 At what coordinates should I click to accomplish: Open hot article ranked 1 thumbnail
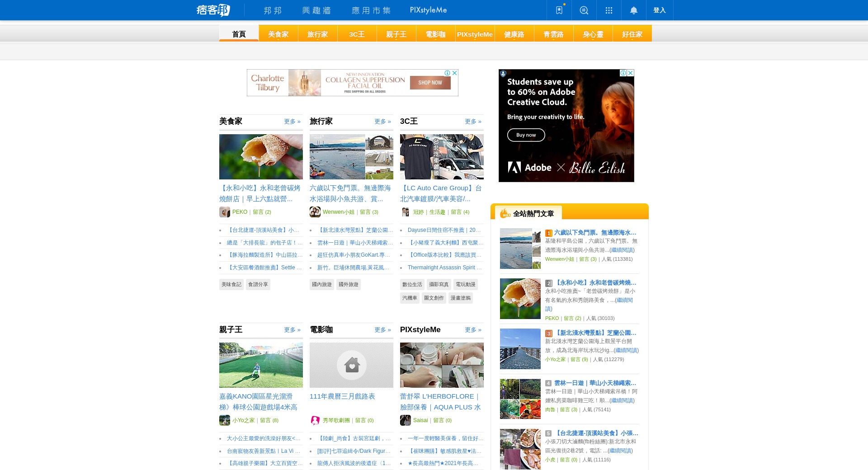tap(520, 249)
